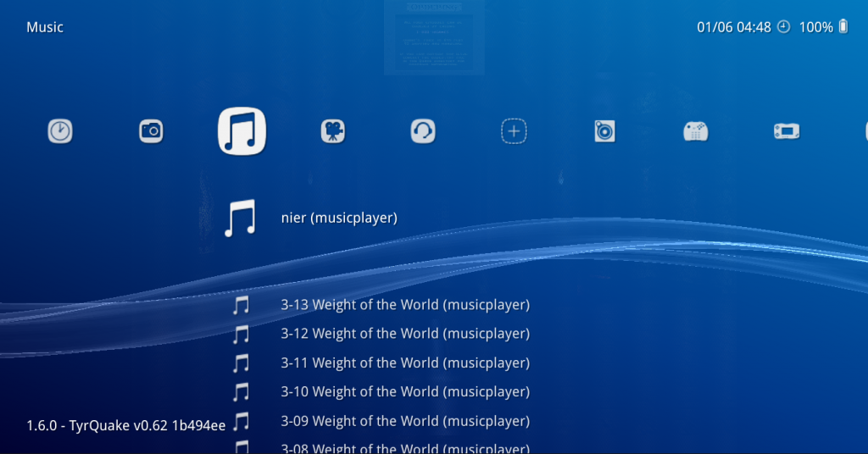Open the Import Content plus icon
This screenshot has width=868, height=454.
(x=514, y=131)
